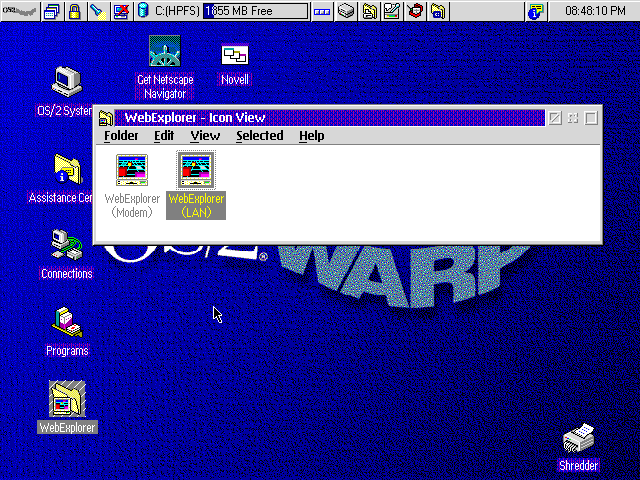Click the WarpCenter clock display
The image size is (640, 480).
click(591, 12)
